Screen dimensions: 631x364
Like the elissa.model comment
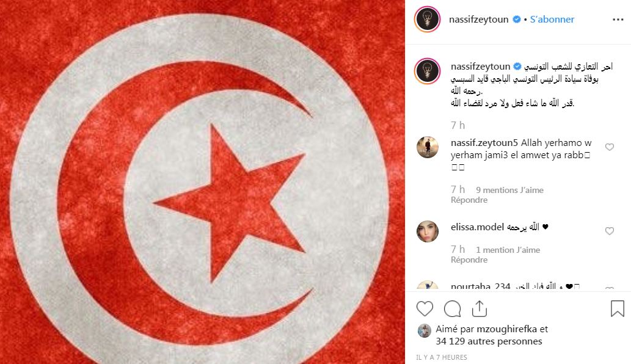[x=609, y=231]
